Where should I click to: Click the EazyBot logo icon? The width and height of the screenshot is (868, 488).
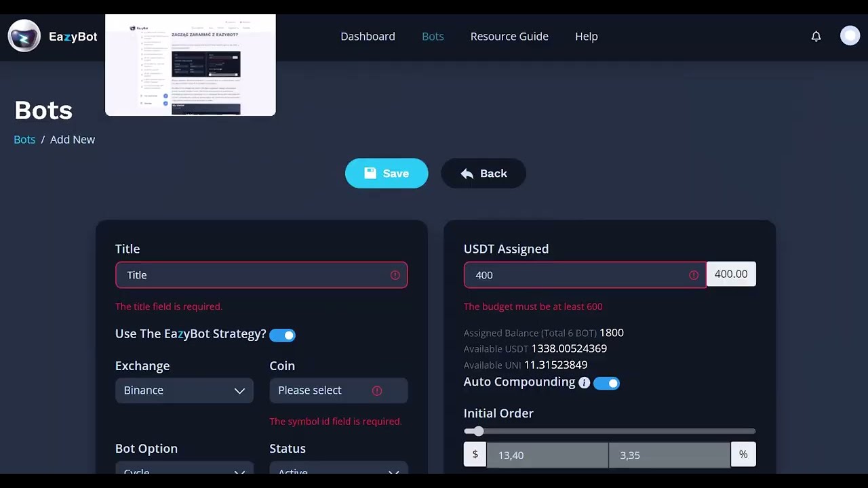[24, 36]
